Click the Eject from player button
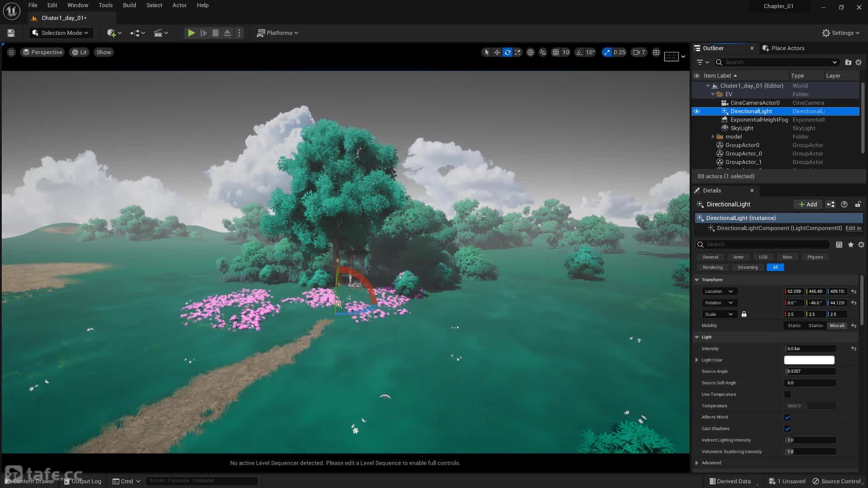The height and width of the screenshot is (488, 868). pos(227,33)
